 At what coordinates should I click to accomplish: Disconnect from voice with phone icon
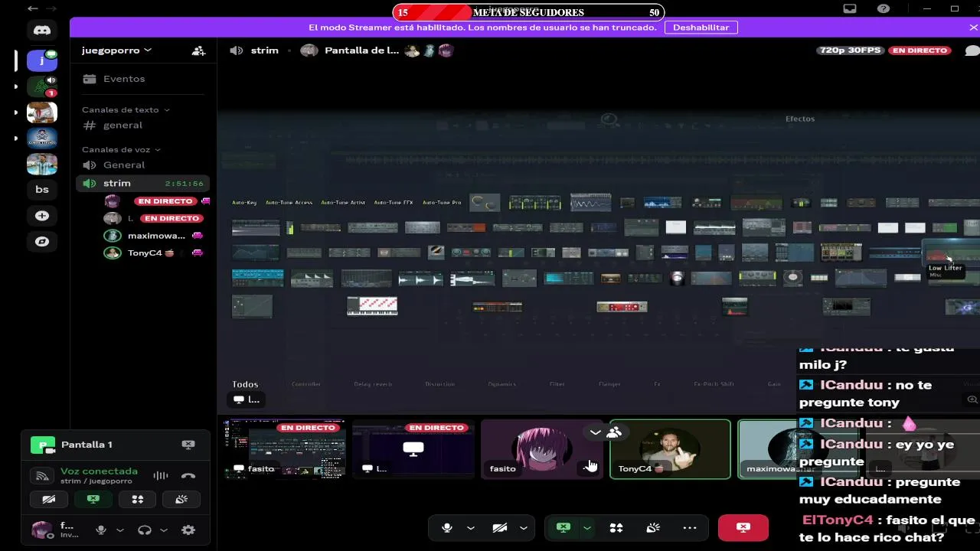(188, 476)
